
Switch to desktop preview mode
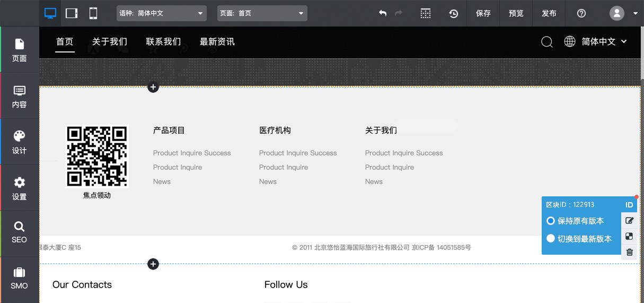tap(50, 13)
